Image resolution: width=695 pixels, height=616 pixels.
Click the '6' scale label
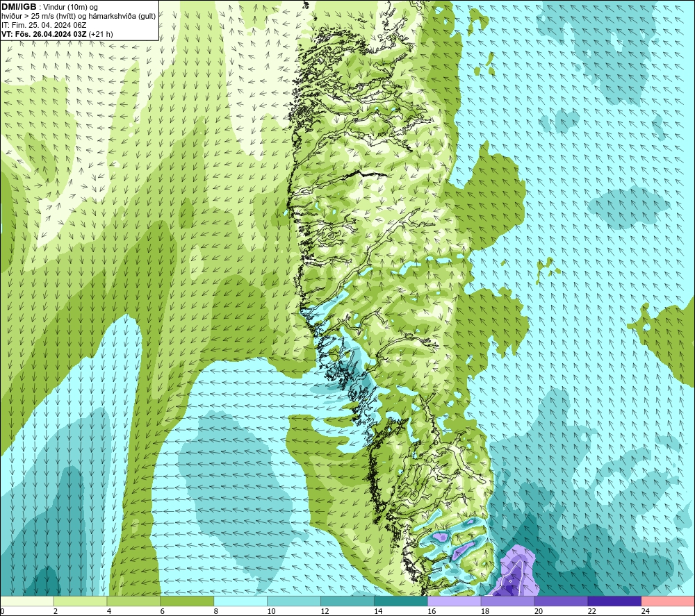point(162,611)
